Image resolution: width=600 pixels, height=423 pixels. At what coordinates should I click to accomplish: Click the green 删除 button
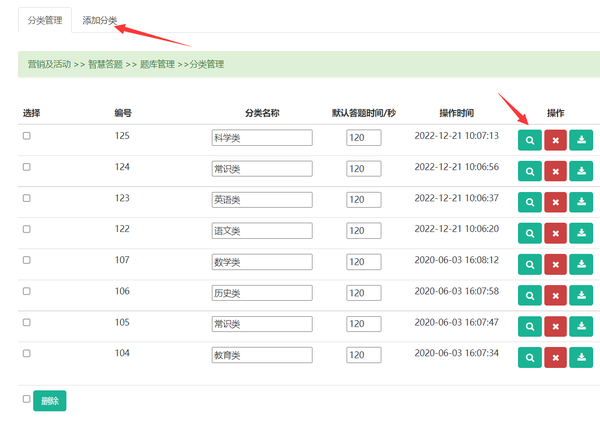50,401
